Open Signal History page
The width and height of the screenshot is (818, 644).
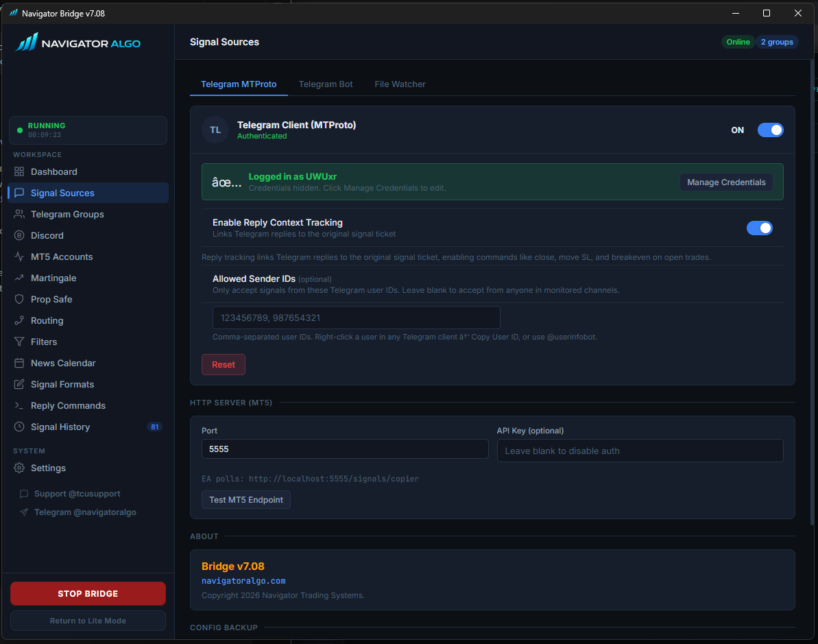pos(88,427)
